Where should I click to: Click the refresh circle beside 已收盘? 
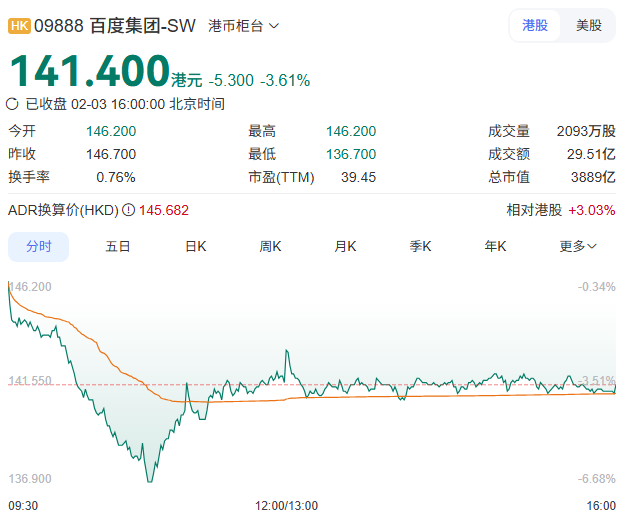12,104
